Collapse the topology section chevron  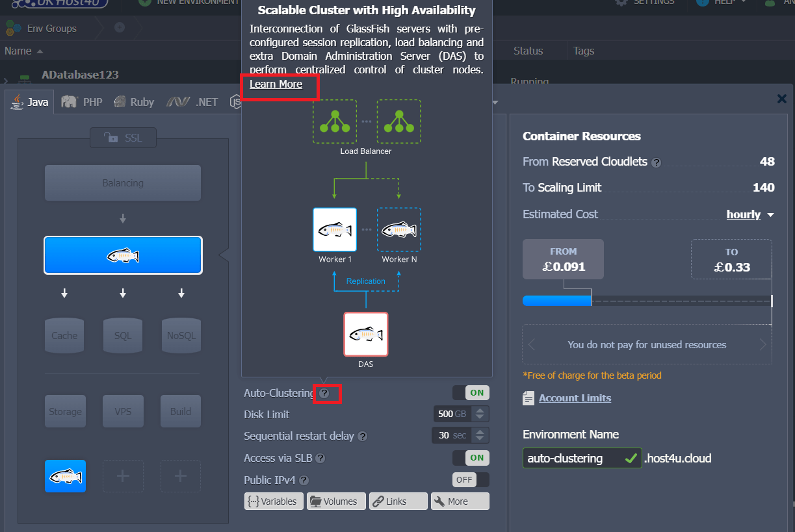coord(494,102)
